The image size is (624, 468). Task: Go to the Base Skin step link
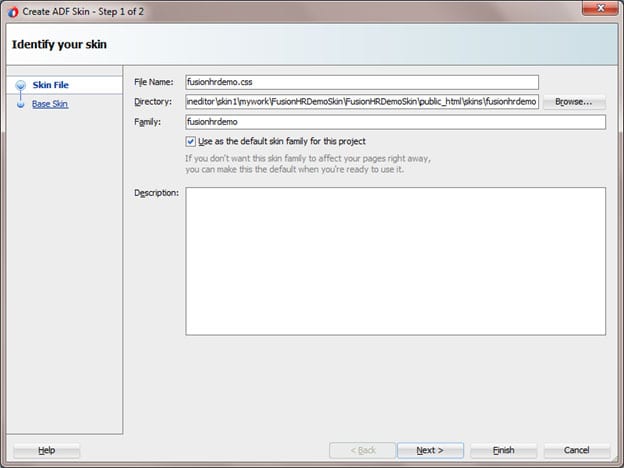[x=50, y=104]
